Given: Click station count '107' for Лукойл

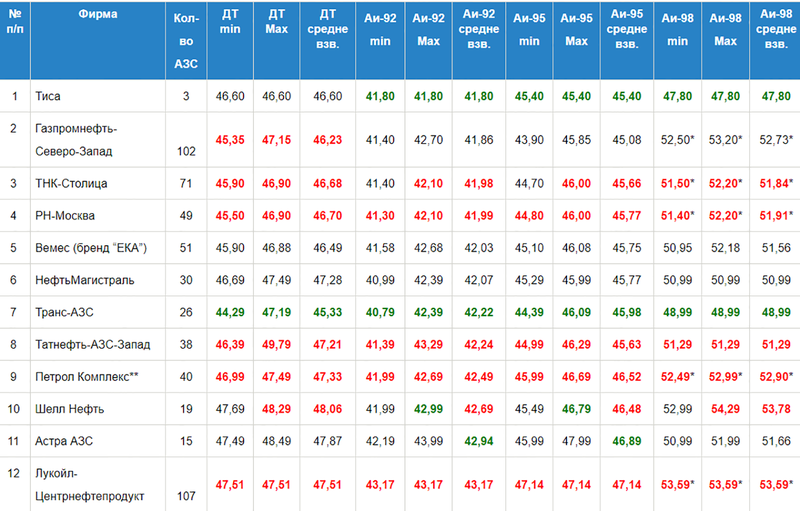Looking at the screenshot, I should (186, 496).
